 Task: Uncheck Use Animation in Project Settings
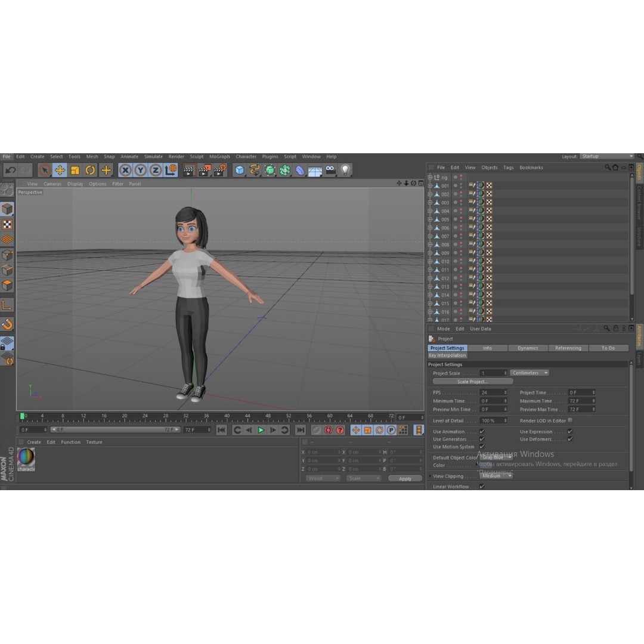pyautogui.click(x=481, y=432)
